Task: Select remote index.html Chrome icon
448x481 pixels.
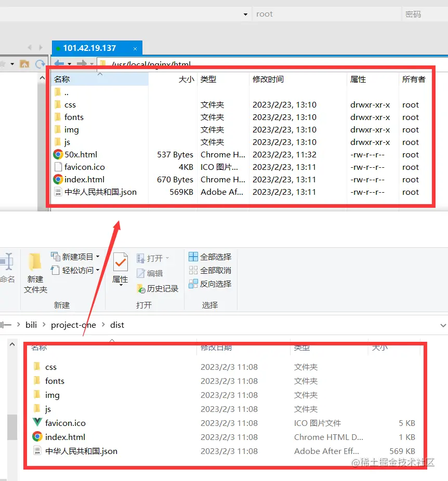Action: coord(58,179)
